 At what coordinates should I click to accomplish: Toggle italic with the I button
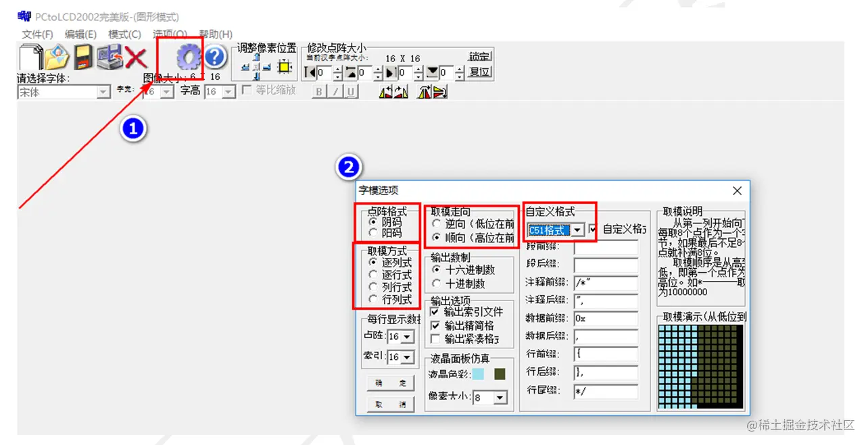click(x=335, y=92)
